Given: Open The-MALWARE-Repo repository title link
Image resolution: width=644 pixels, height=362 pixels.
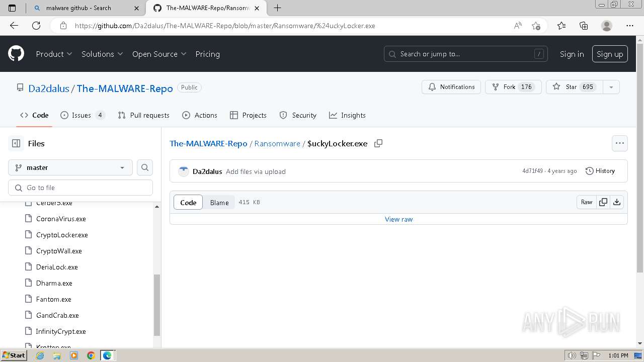Looking at the screenshot, I should (125, 88).
